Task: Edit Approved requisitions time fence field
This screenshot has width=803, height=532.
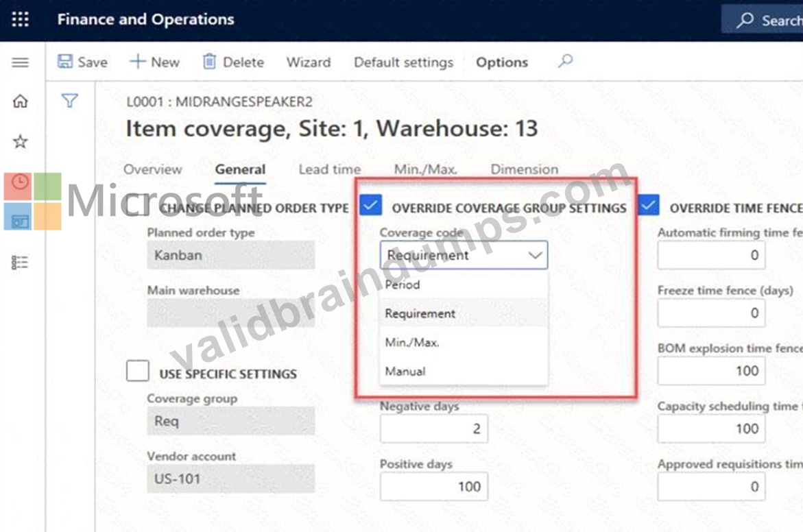Action: pos(711,487)
